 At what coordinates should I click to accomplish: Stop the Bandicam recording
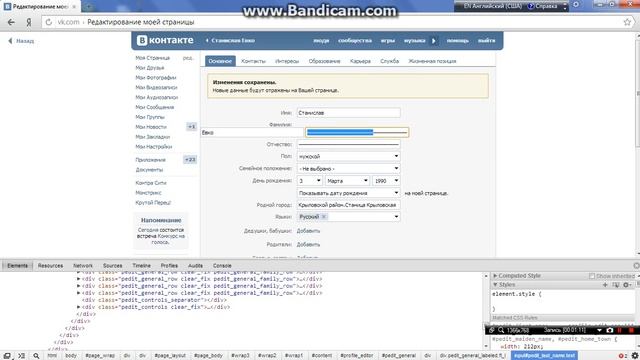click(x=631, y=330)
